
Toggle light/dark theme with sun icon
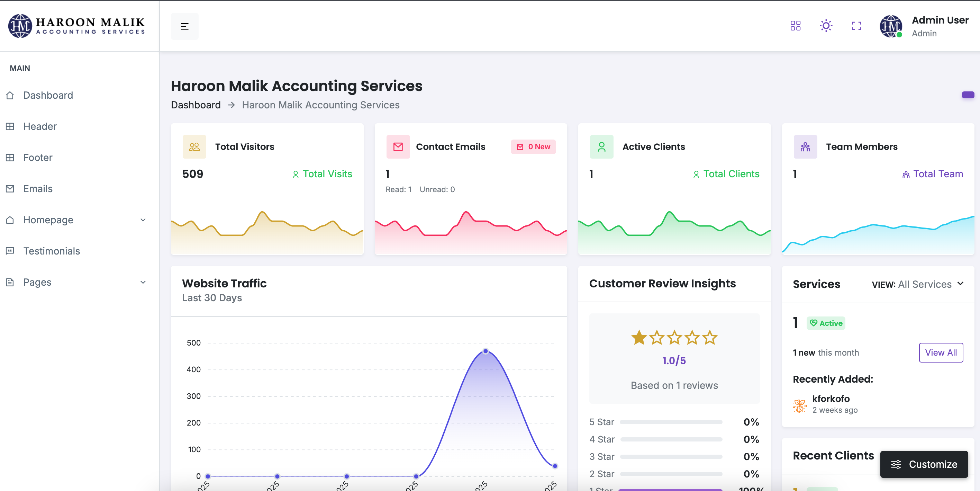click(x=826, y=26)
